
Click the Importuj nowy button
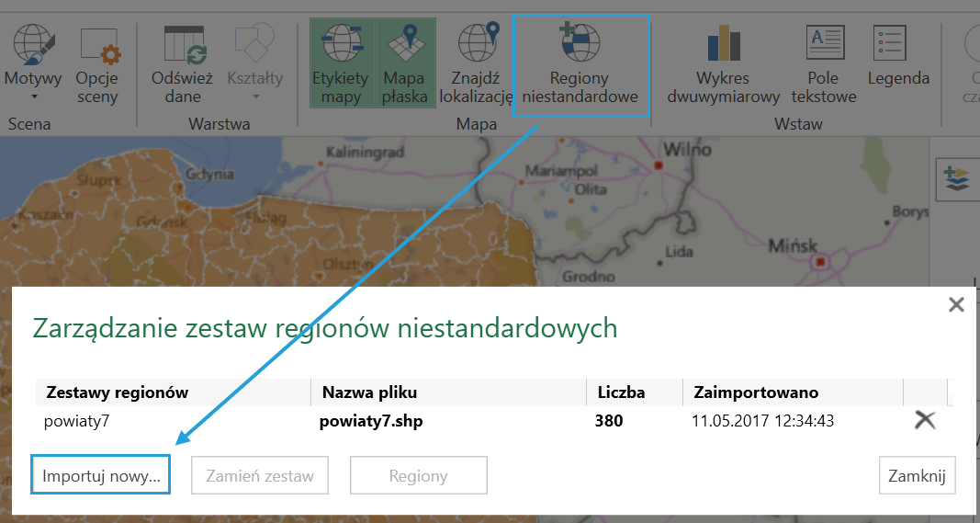[101, 475]
